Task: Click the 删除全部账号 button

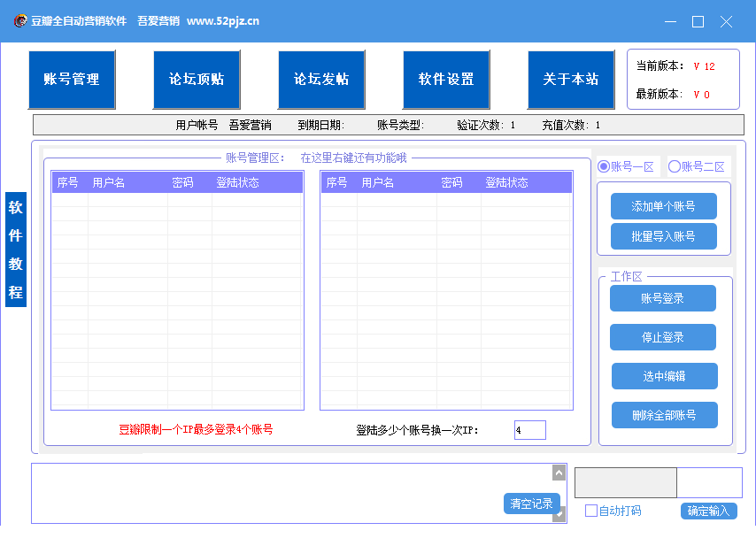Action: 665,415
